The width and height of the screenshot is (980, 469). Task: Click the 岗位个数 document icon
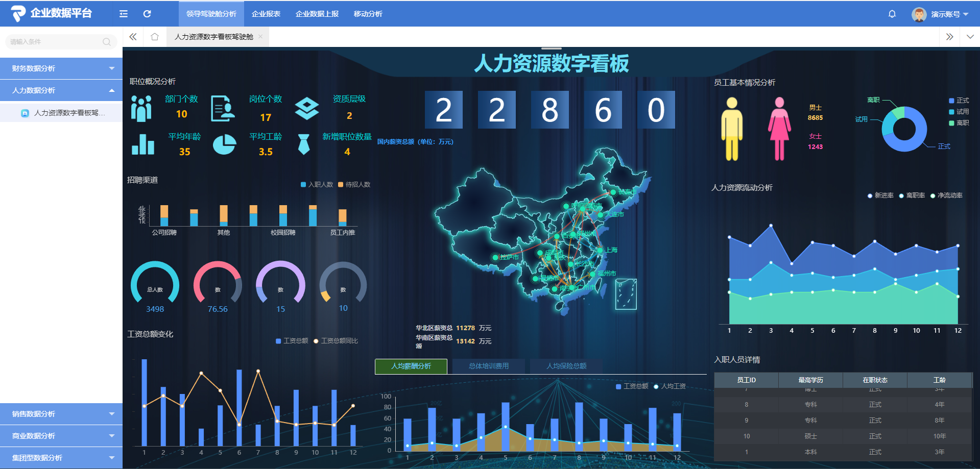[223, 108]
